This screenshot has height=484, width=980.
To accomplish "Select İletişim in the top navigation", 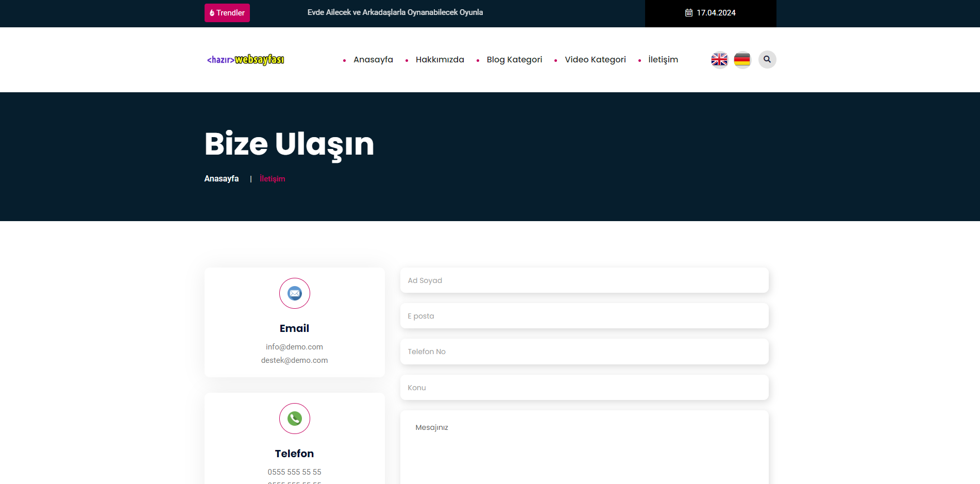I will coord(663,60).
